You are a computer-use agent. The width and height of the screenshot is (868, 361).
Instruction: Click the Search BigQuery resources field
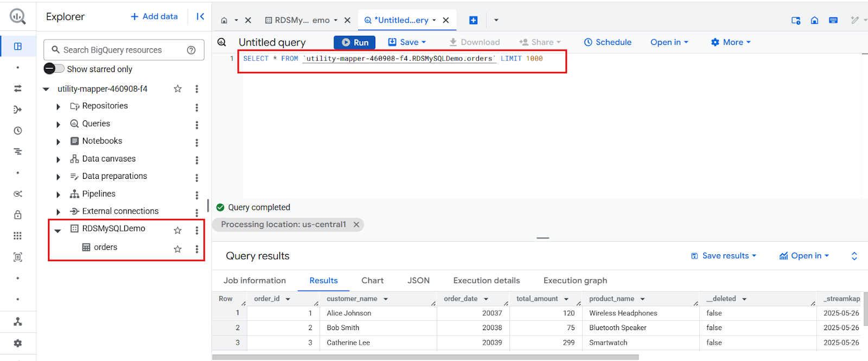coord(124,50)
